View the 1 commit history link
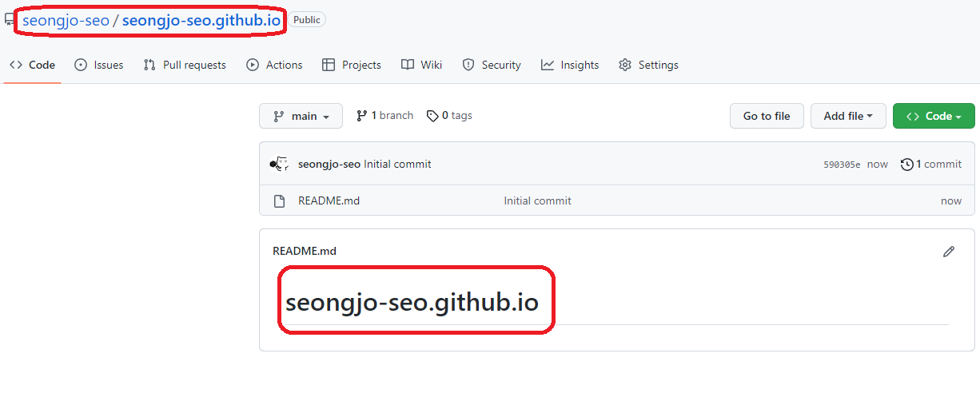This screenshot has height=397, width=980. click(x=931, y=164)
